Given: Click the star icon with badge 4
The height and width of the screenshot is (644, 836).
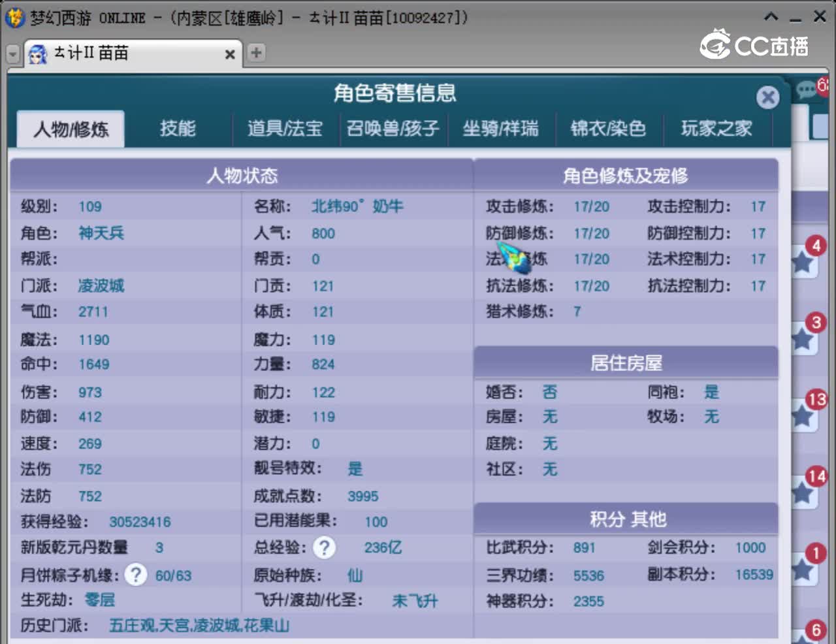Looking at the screenshot, I should [803, 263].
